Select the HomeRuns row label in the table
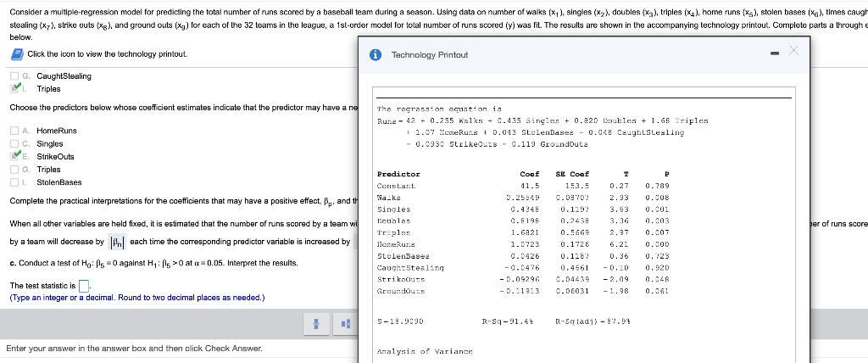868x363 pixels. coord(396,244)
